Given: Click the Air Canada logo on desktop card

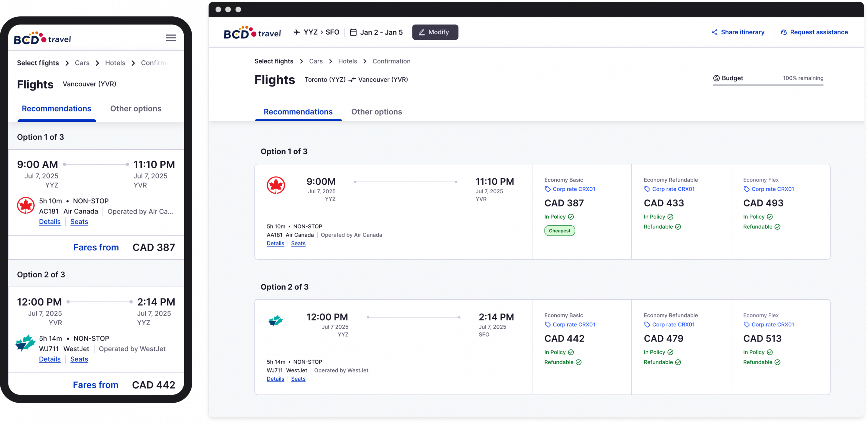Looking at the screenshot, I should click(276, 185).
